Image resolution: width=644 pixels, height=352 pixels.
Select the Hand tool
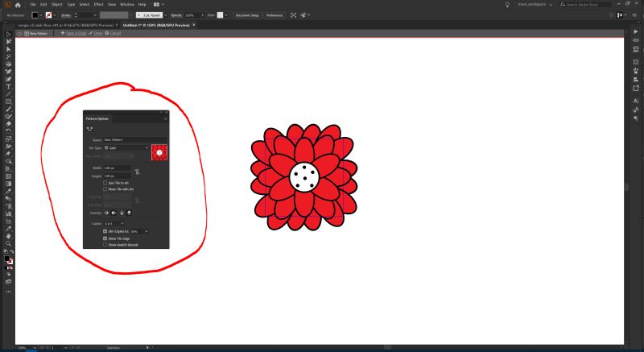point(8,236)
